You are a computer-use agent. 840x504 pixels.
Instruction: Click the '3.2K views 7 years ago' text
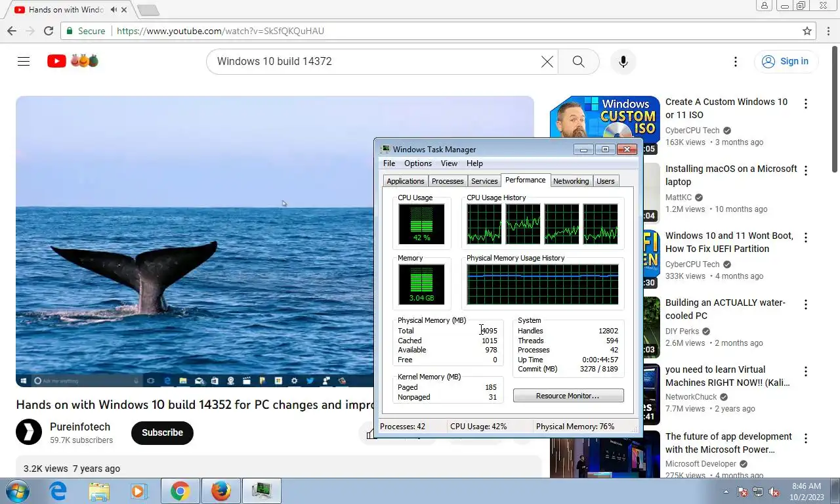(72, 469)
